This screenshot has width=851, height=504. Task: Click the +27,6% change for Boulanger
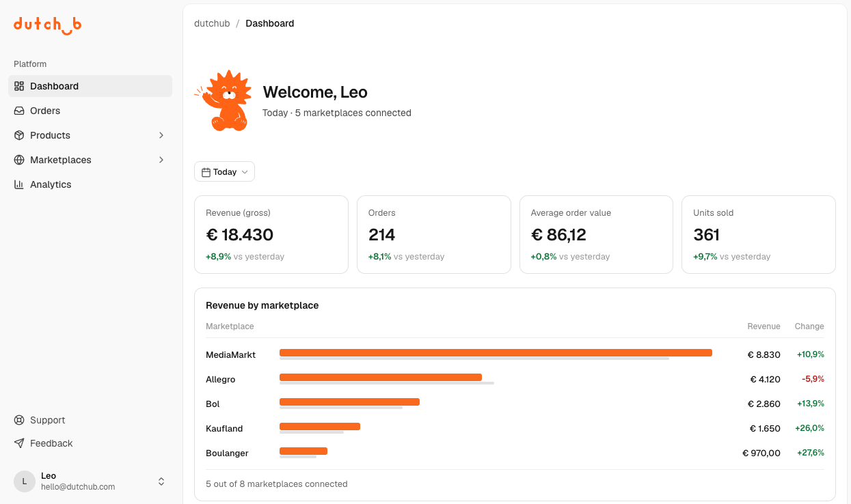[811, 453]
